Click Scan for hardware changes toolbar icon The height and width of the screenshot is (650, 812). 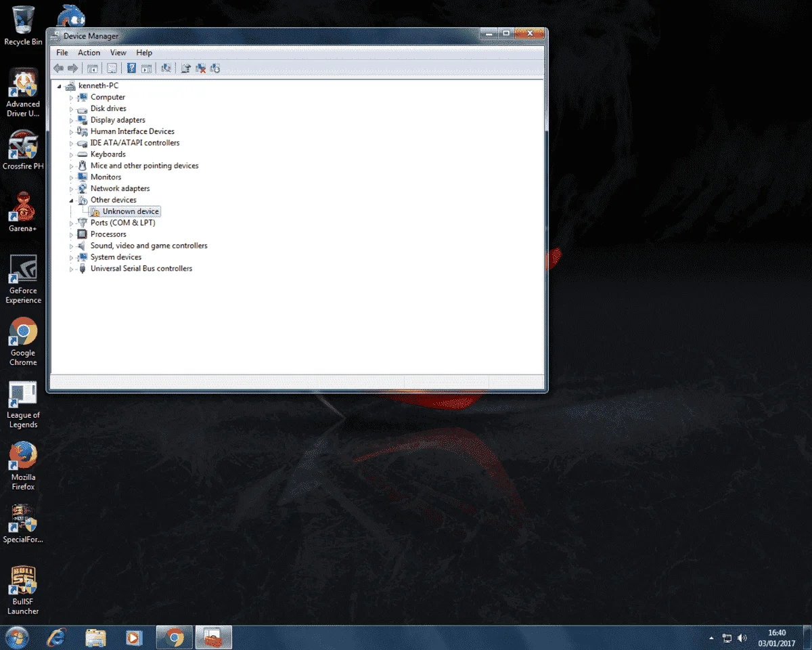click(166, 68)
